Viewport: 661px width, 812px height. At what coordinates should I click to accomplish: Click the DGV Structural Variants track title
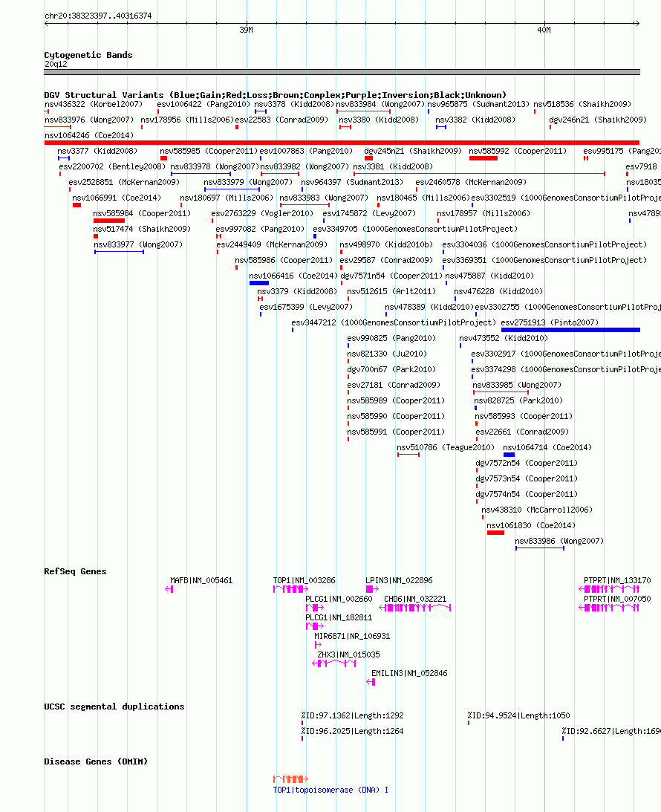[x=276, y=95]
